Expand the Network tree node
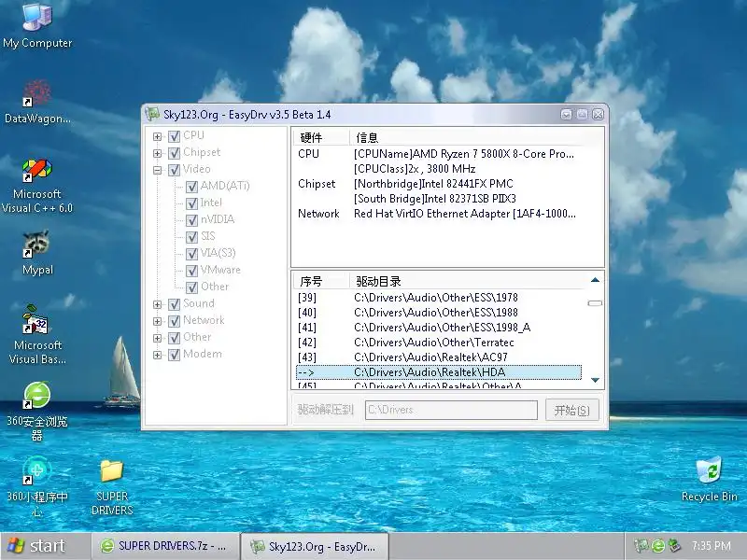The height and width of the screenshot is (560, 747). coord(157,321)
